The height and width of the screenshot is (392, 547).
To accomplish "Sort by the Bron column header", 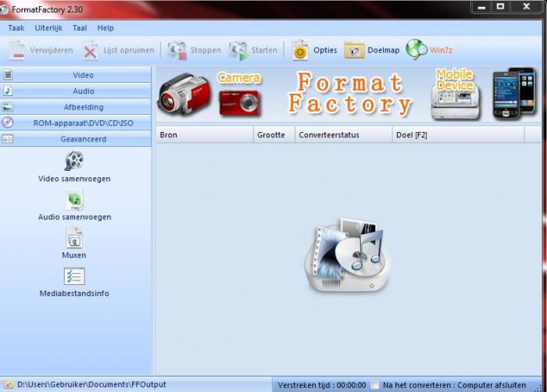I will (x=205, y=135).
